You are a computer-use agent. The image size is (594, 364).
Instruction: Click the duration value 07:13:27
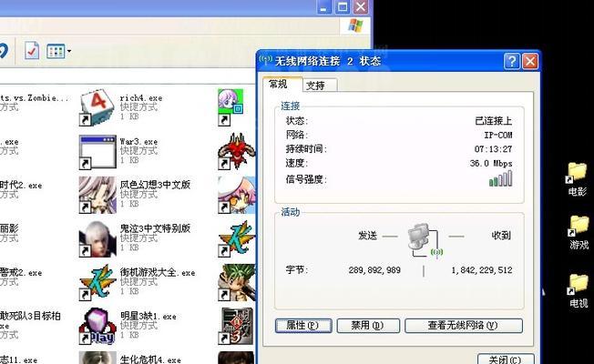493,149
